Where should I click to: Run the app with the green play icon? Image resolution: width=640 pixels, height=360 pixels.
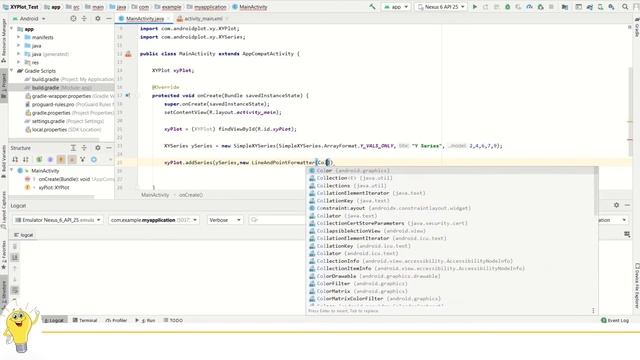(x=475, y=7)
